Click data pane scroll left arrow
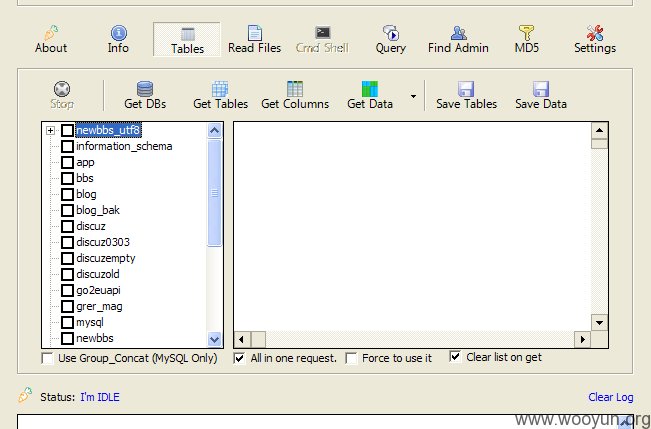Viewport: 651px width, 429px height. pos(242,340)
